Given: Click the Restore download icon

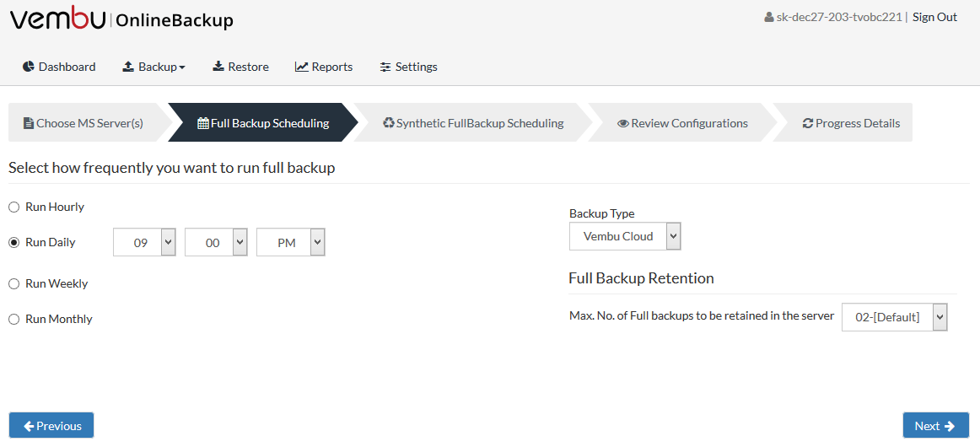Looking at the screenshot, I should (x=218, y=67).
